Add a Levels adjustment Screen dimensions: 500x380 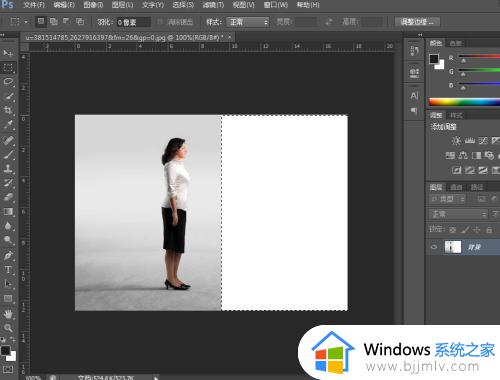[x=470, y=141]
